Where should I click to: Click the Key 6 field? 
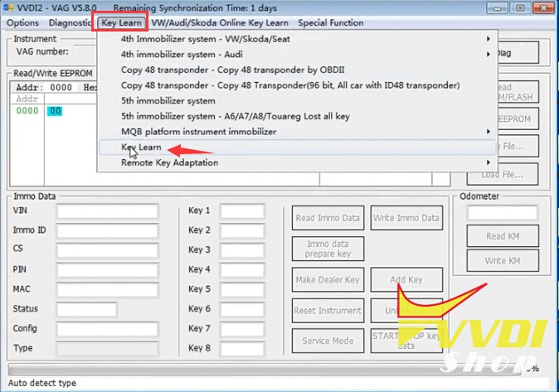(242, 309)
